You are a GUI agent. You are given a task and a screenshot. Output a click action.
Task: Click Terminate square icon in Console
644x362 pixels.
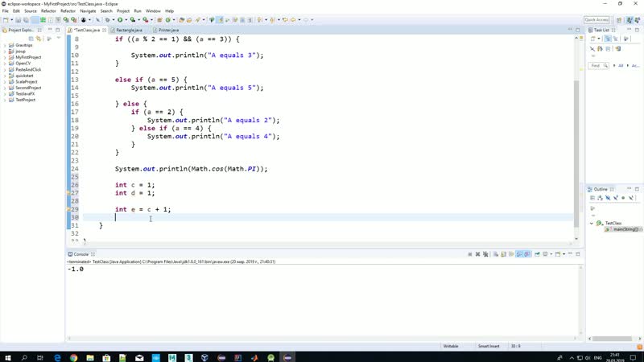[470, 254]
